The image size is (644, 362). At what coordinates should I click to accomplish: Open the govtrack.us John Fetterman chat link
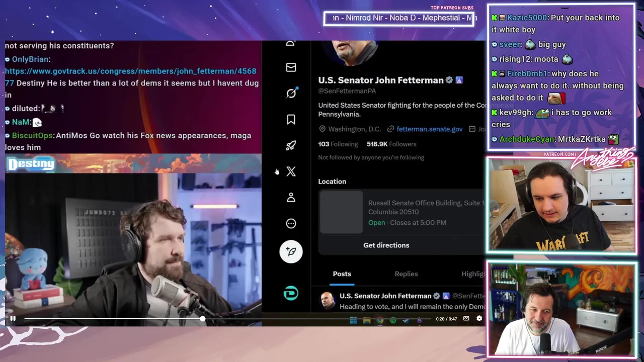[130, 77]
